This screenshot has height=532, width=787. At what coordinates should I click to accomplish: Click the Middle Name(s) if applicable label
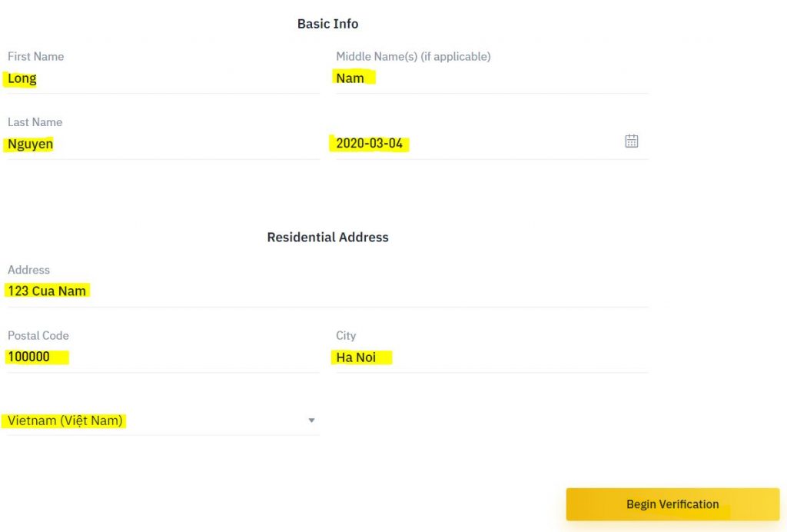click(x=413, y=56)
